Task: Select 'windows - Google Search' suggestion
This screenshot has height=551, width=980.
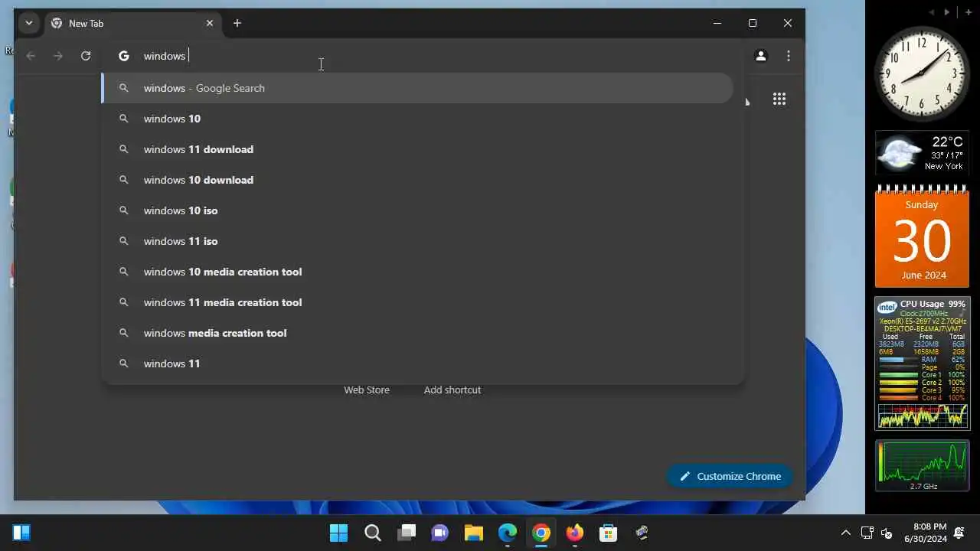Action: [x=417, y=88]
